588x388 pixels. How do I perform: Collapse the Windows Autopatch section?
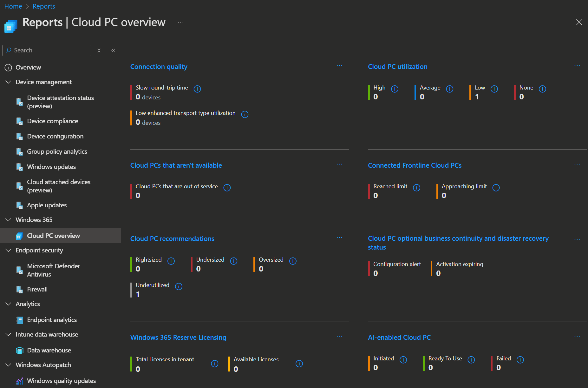[9, 365]
